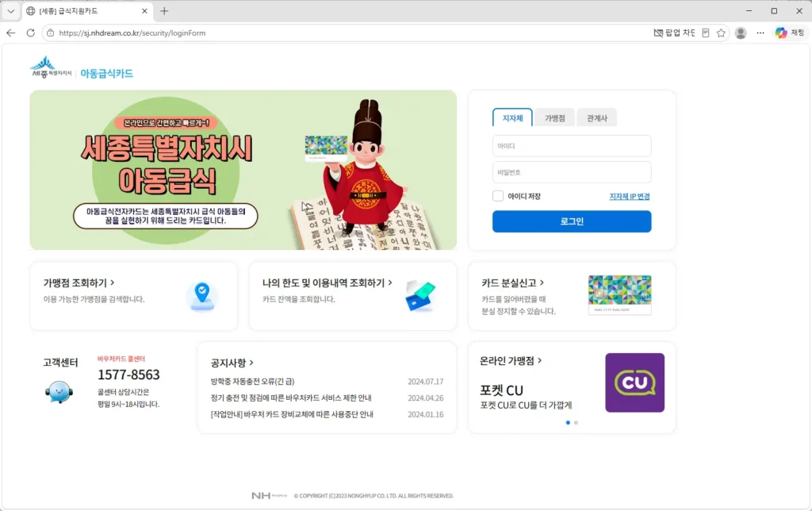The height and width of the screenshot is (511, 812).
Task: Expand the 온라인 가맹점 section
Action: coord(511,361)
